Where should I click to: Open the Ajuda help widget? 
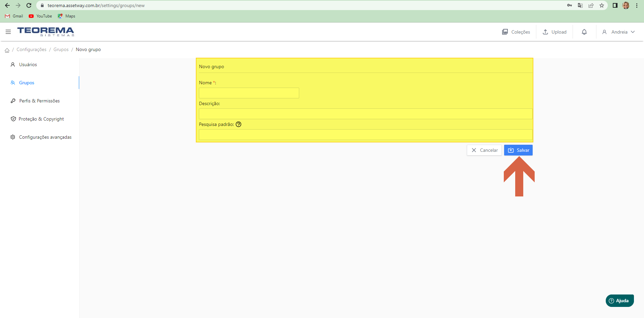click(x=620, y=301)
